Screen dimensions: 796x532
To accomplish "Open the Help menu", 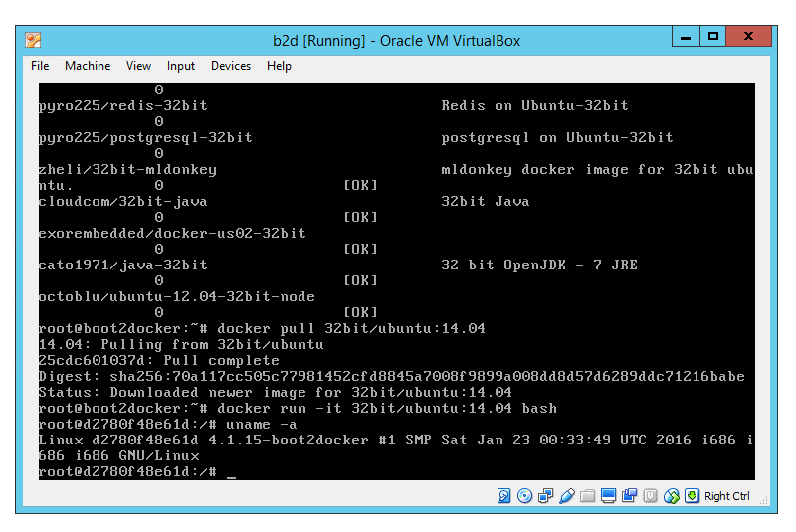I will [279, 66].
